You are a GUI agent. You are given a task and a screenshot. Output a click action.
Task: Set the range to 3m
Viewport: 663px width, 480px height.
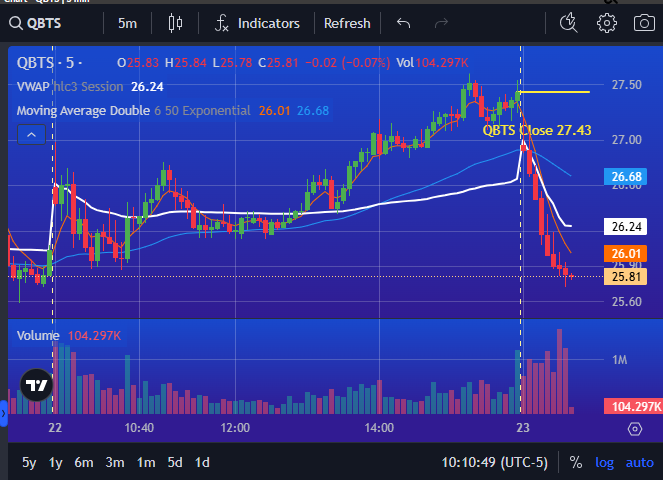(115, 463)
